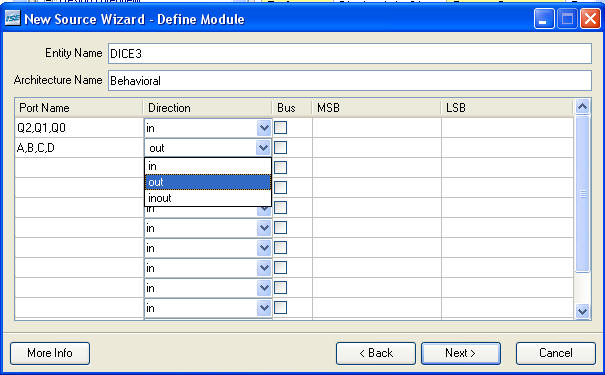The height and width of the screenshot is (375, 605).
Task: Close the Define Module wizard window
Action: pos(590,19)
